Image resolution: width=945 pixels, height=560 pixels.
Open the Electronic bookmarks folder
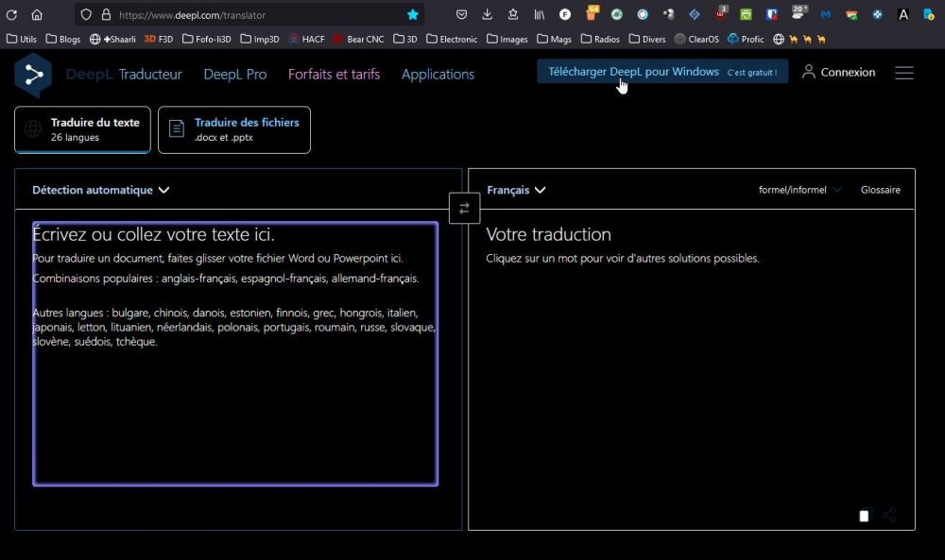452,39
